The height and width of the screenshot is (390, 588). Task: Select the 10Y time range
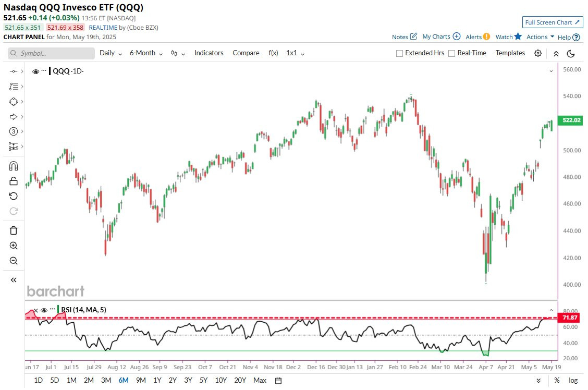pos(221,380)
